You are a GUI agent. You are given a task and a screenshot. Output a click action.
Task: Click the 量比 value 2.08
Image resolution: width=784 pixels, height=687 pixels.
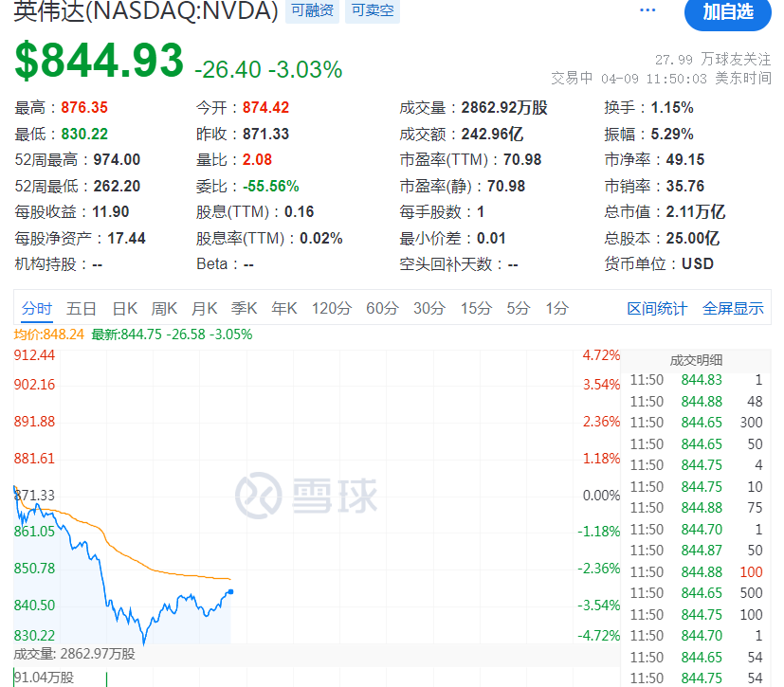coord(258,160)
